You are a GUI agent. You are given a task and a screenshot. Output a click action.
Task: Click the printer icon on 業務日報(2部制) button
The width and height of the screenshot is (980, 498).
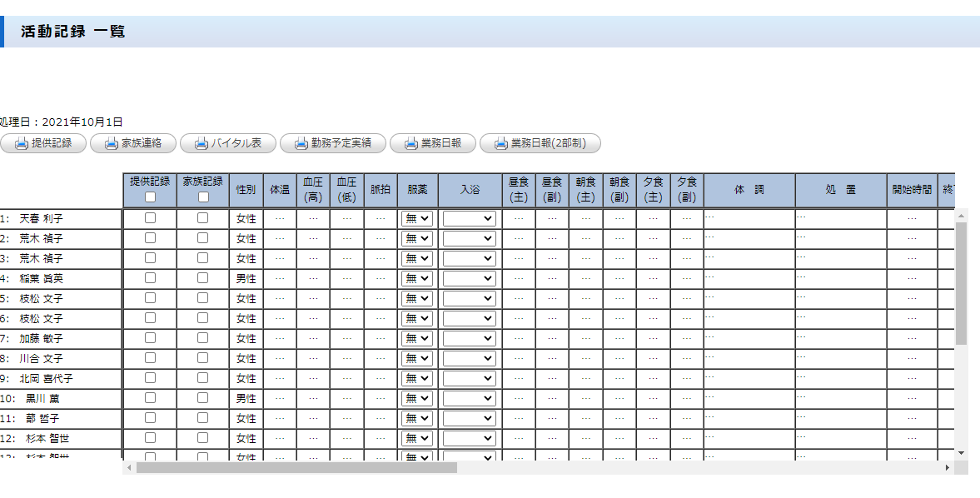(x=501, y=143)
